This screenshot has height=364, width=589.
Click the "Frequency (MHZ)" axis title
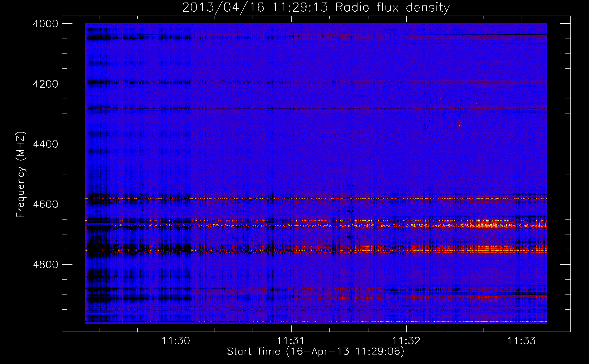21,175
